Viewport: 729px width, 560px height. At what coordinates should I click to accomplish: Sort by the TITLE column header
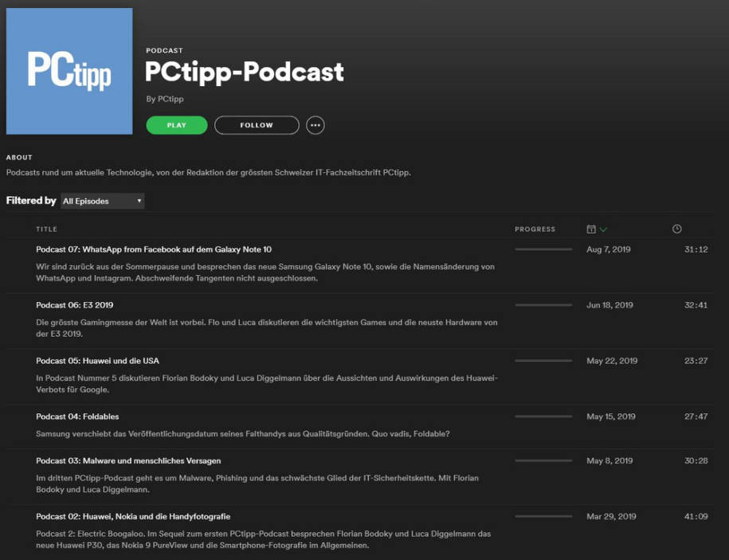click(x=46, y=229)
